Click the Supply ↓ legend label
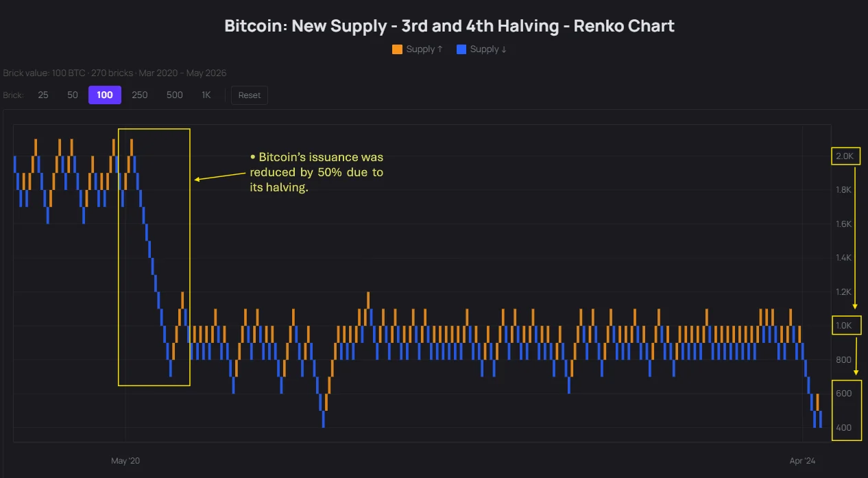 coord(489,49)
